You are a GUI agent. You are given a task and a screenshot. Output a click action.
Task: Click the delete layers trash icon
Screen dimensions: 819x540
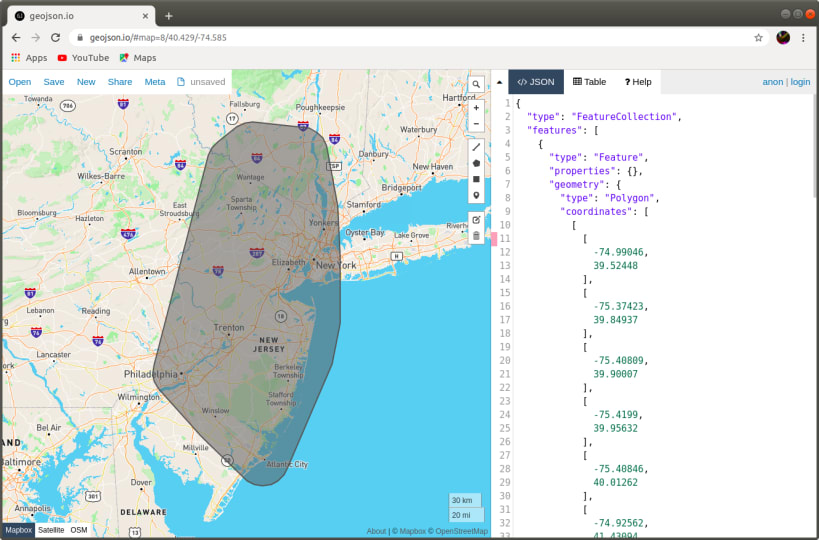tap(476, 236)
